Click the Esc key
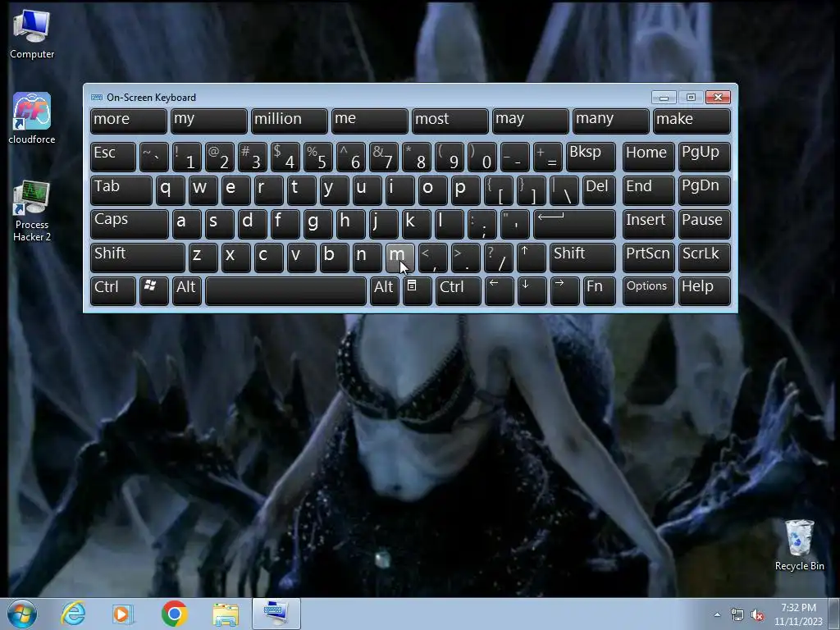 [113, 157]
